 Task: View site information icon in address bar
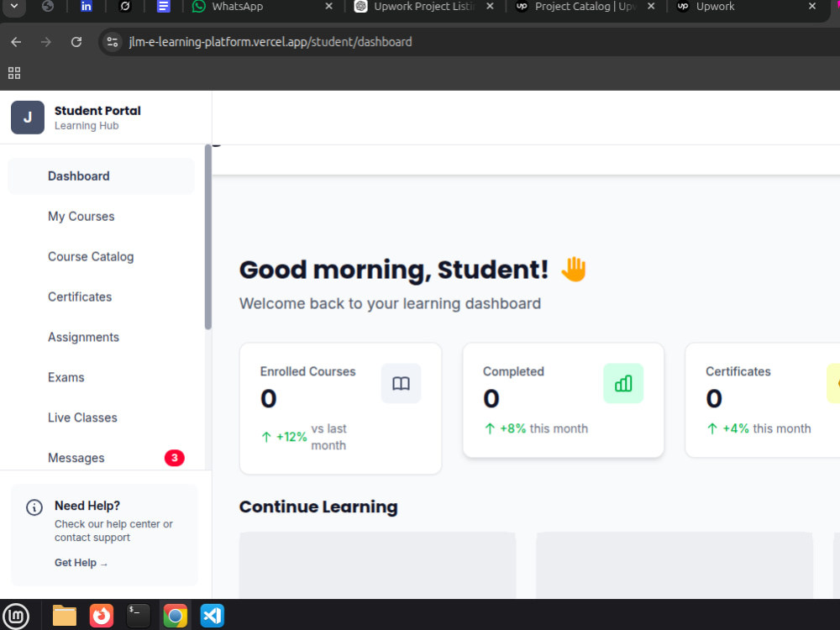[x=112, y=42]
